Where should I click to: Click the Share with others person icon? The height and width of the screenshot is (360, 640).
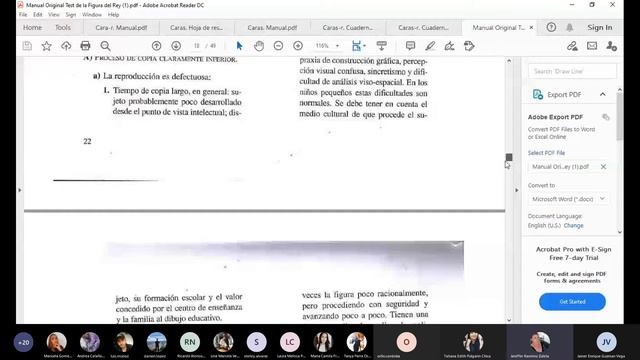point(611,46)
